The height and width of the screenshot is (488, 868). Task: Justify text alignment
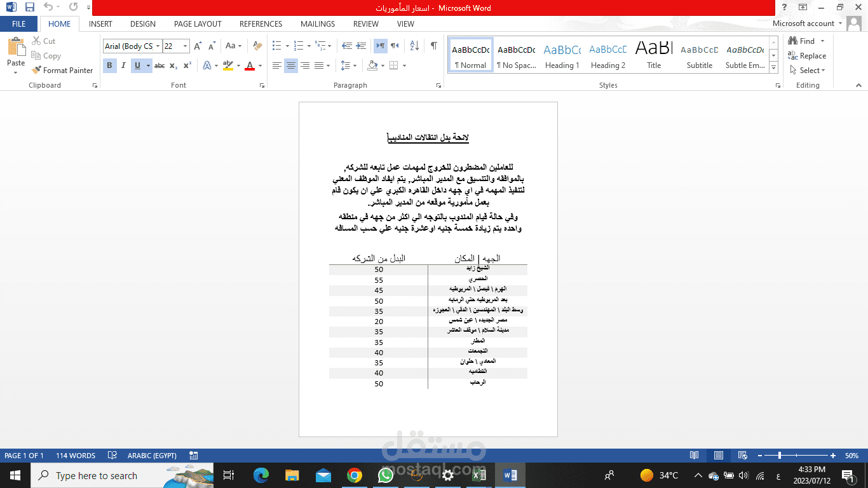pos(319,65)
